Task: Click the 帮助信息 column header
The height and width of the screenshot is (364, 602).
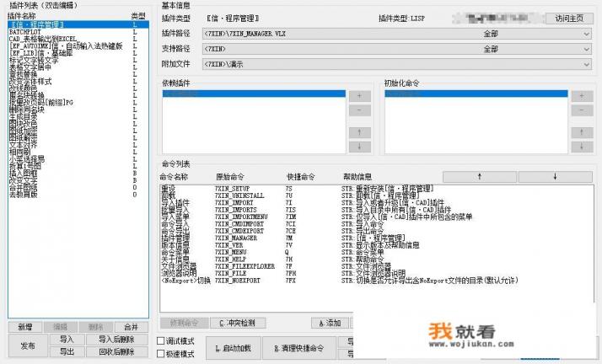Action: (357, 177)
